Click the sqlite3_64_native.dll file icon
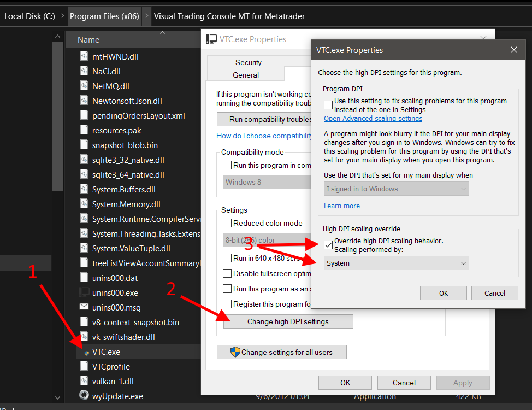 tap(84, 174)
